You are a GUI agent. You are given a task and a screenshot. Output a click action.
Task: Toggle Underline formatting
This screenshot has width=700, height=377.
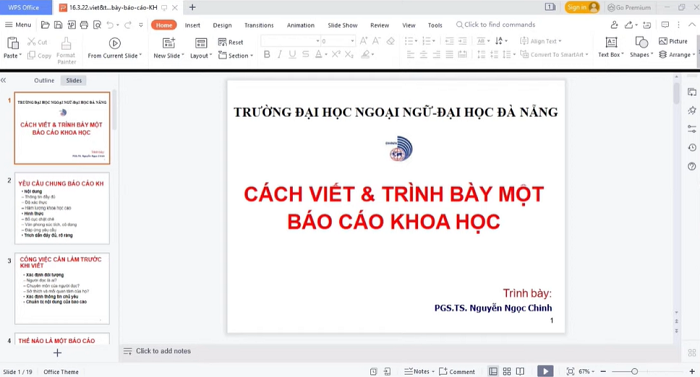click(292, 54)
